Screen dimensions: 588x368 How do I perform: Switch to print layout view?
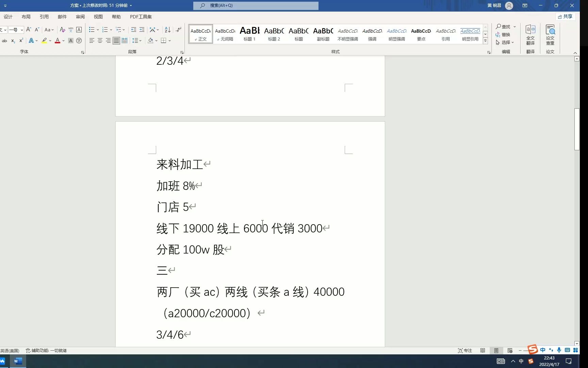click(x=496, y=351)
